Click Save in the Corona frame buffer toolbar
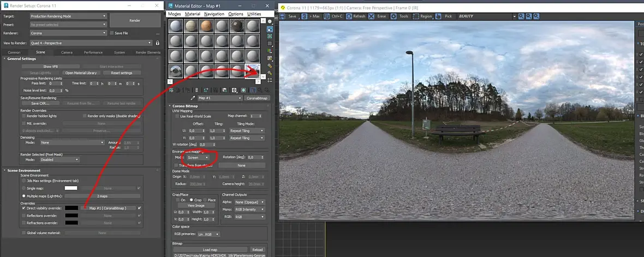Screen dimensions: 644x257 pyautogui.click(x=288, y=16)
